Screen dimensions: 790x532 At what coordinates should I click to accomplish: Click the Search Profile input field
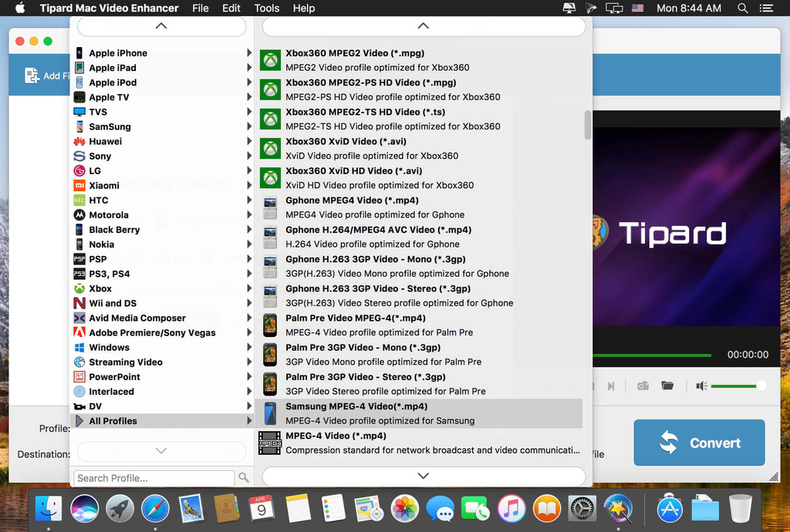point(154,478)
